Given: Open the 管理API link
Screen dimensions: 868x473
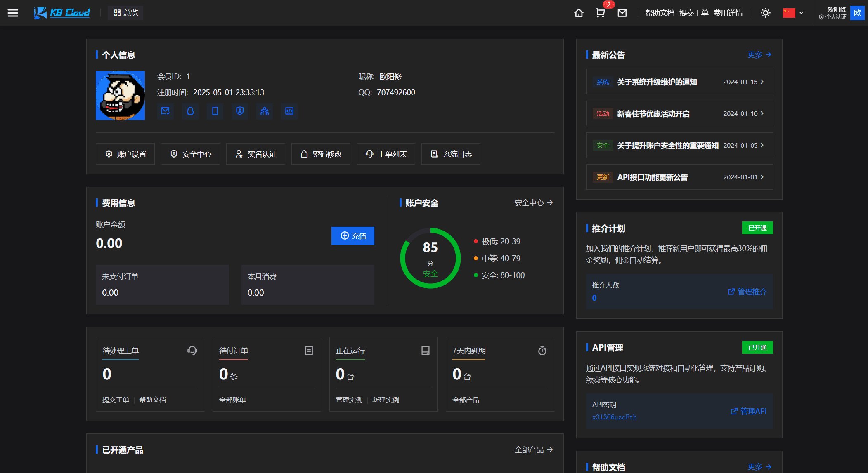Looking at the screenshot, I should point(749,411).
